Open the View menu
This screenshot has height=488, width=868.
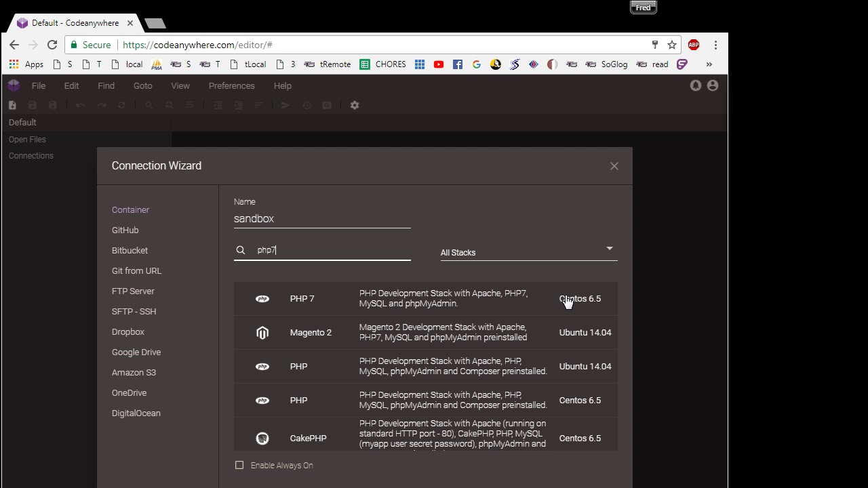coord(180,86)
